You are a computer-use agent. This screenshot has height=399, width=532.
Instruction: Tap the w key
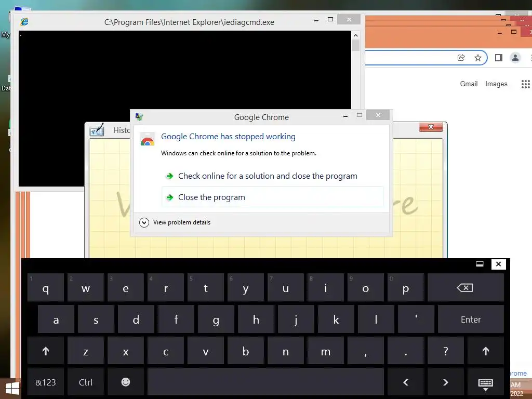(86, 288)
